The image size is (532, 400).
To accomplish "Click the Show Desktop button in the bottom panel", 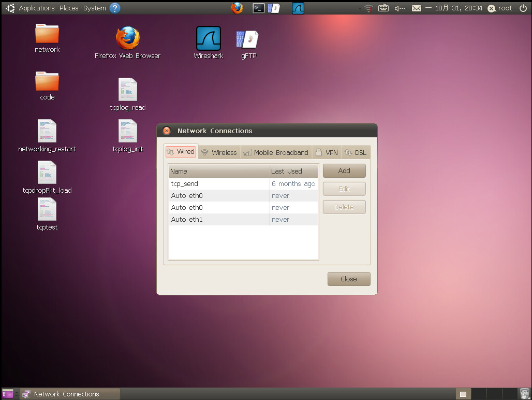I will point(8,394).
